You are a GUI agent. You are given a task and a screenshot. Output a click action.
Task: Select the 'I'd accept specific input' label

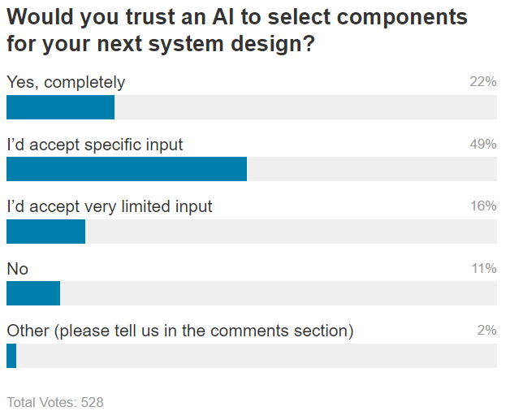pyautogui.click(x=95, y=145)
